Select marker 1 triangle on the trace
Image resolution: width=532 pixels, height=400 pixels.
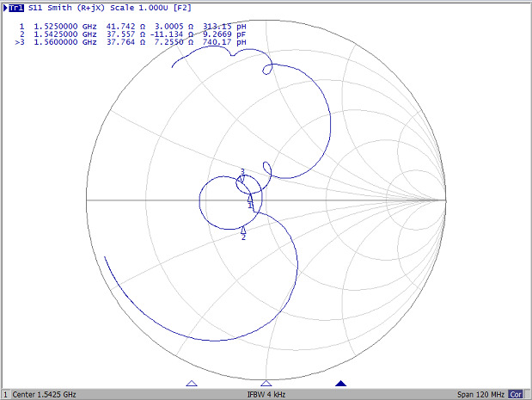250,197
